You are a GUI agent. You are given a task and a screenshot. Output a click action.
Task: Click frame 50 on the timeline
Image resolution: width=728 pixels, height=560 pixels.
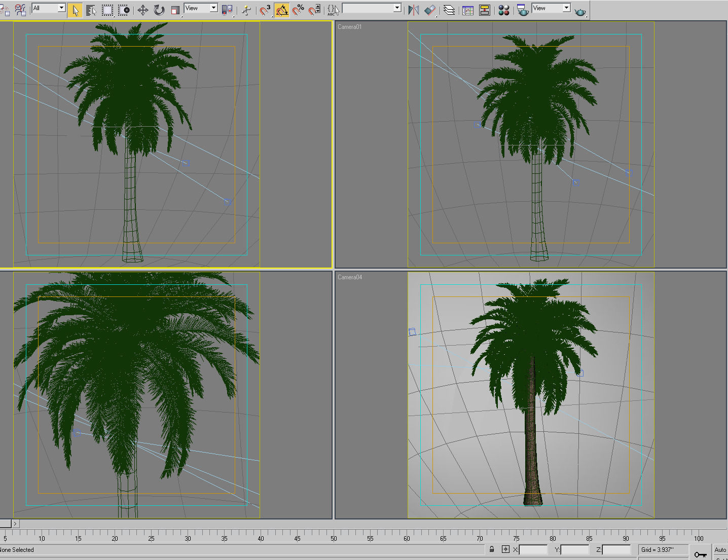tap(334, 539)
